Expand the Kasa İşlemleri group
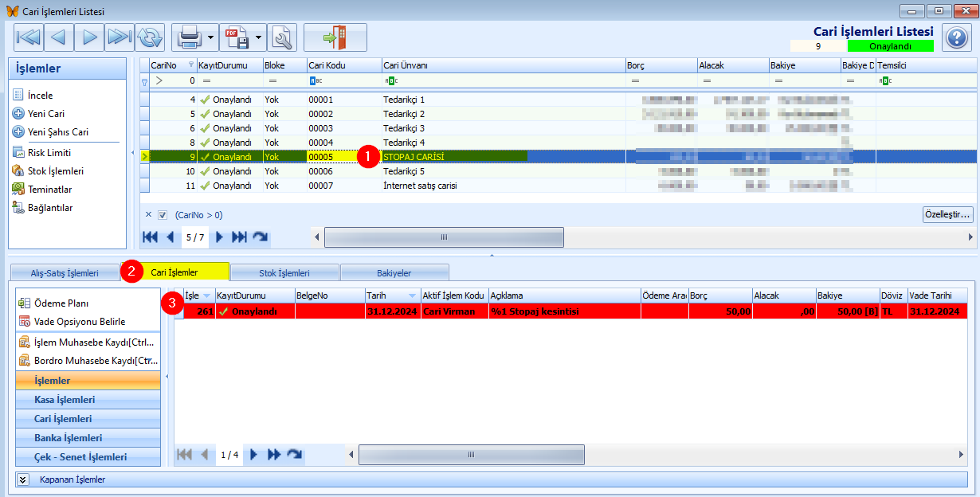 point(88,400)
